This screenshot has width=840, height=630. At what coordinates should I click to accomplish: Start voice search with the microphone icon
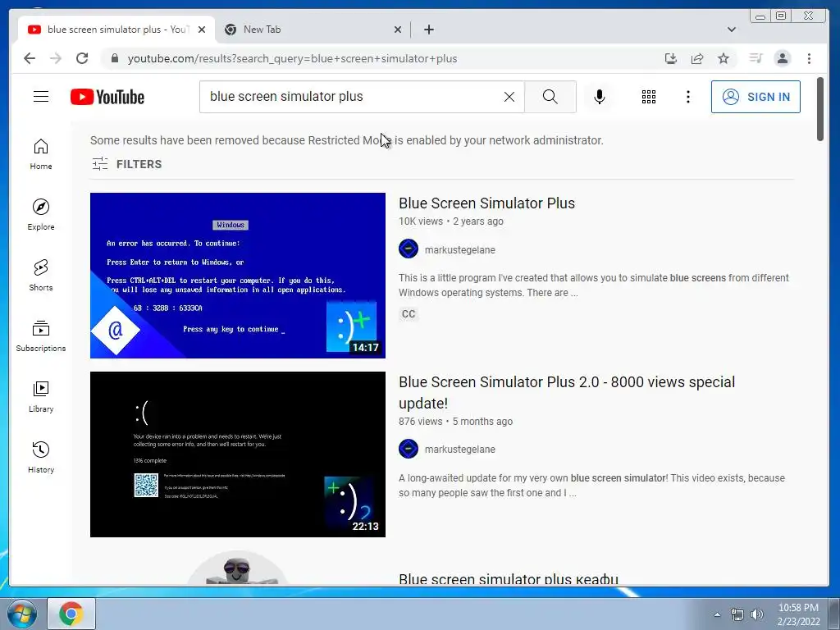(x=600, y=97)
